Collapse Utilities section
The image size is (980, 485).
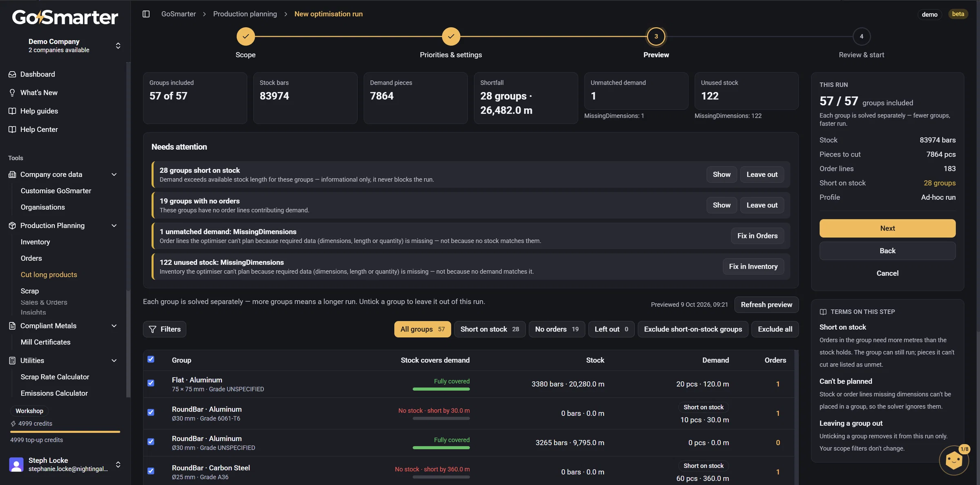pyautogui.click(x=114, y=360)
